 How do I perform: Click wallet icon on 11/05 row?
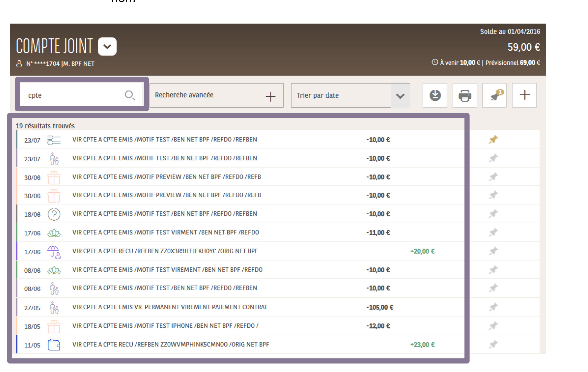54,345
